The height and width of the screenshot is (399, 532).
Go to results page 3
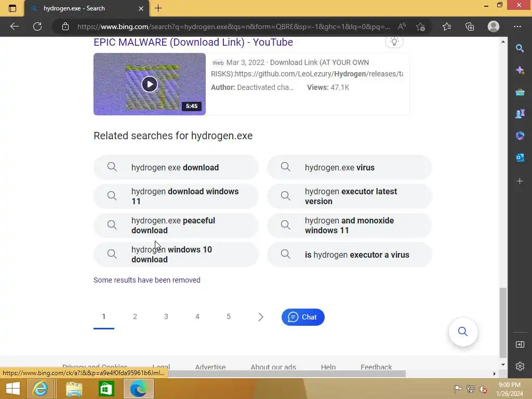[x=166, y=316]
